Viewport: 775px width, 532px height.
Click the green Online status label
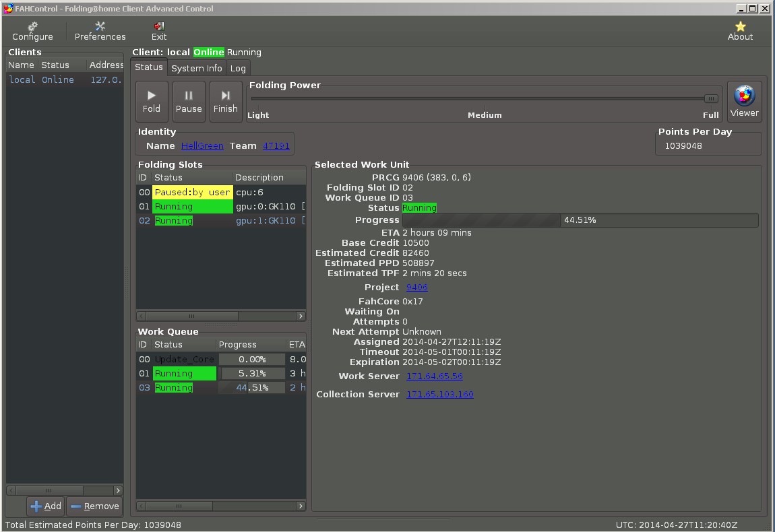pyautogui.click(x=209, y=53)
